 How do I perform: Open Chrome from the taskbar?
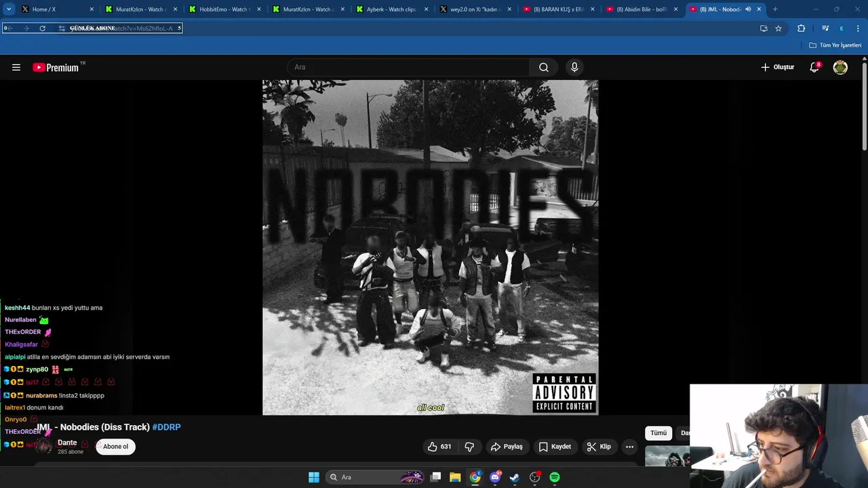point(475,477)
